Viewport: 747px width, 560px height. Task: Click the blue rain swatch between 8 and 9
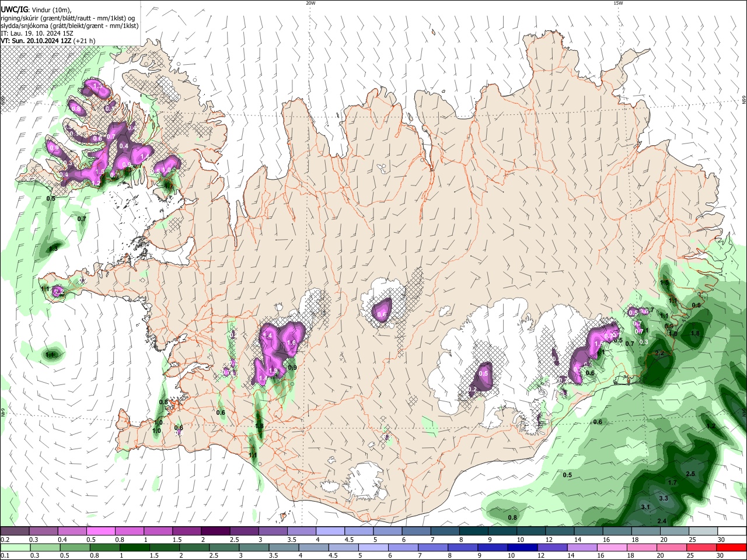click(463, 547)
